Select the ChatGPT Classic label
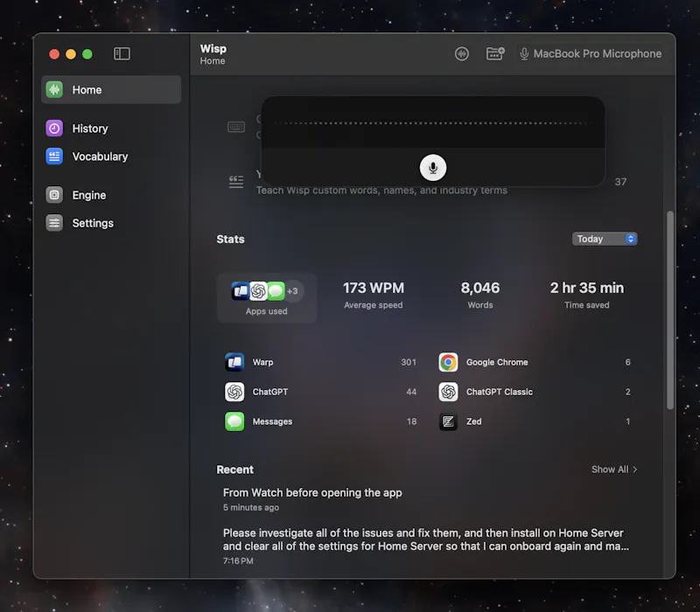The image size is (700, 612). 500,392
